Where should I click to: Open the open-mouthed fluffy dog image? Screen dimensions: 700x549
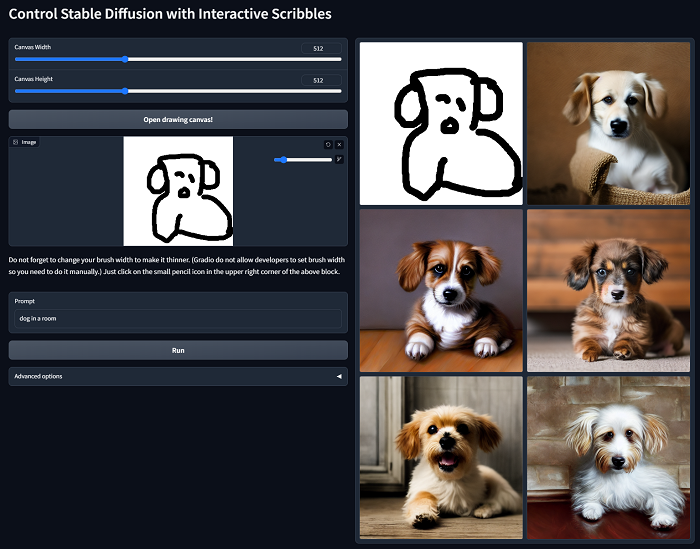(441, 457)
